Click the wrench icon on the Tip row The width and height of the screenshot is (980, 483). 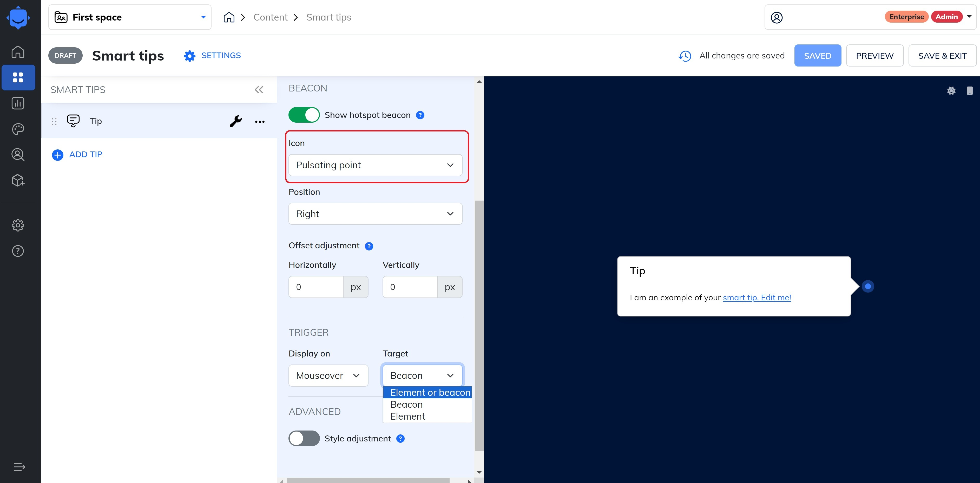tap(235, 121)
